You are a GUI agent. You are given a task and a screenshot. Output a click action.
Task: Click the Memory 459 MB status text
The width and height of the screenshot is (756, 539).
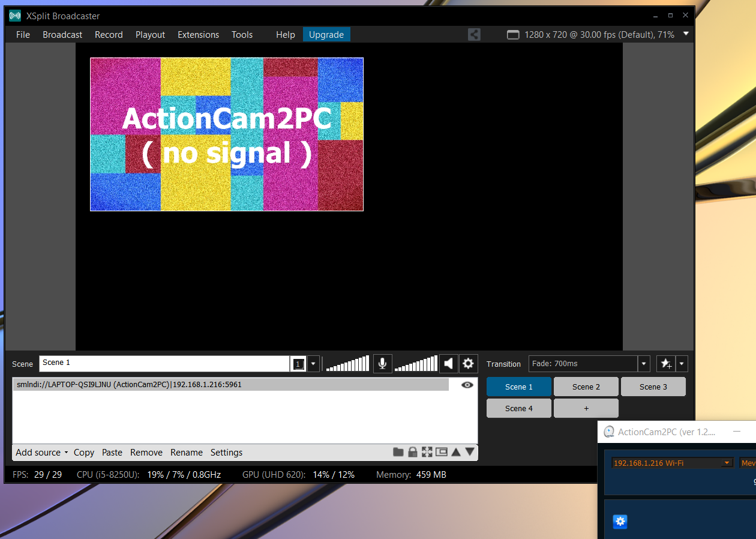(411, 475)
